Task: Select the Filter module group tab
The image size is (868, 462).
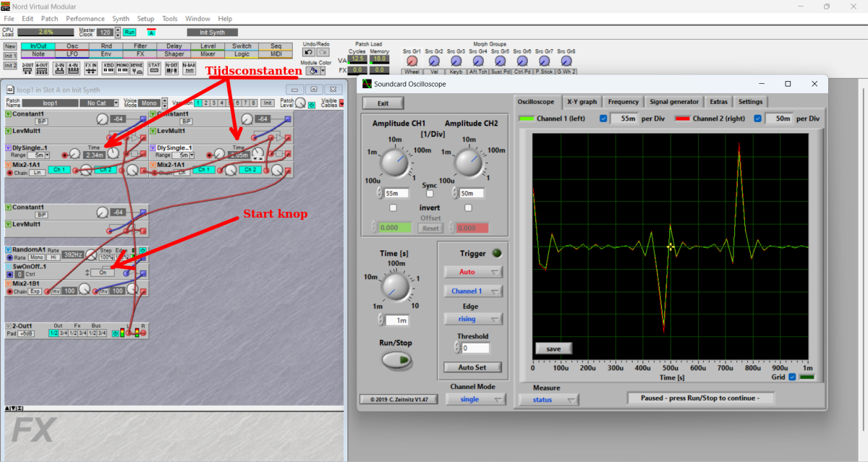Action: pyautogui.click(x=140, y=46)
